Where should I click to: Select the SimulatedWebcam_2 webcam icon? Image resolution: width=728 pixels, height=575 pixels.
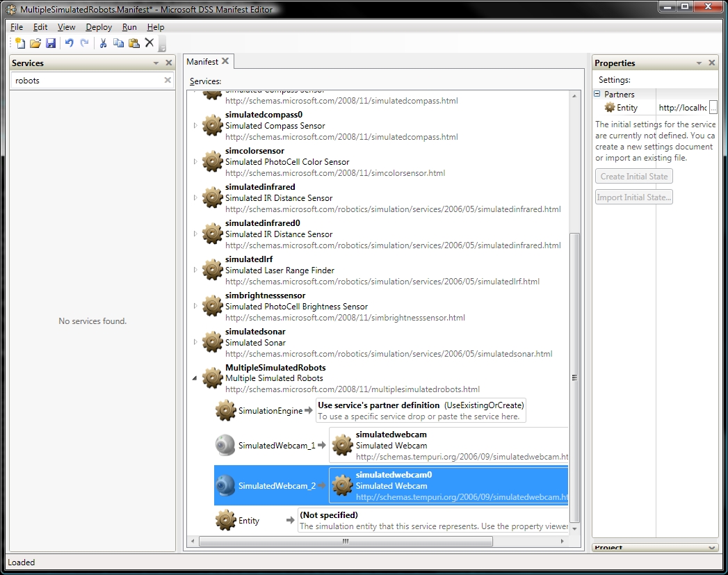click(226, 486)
